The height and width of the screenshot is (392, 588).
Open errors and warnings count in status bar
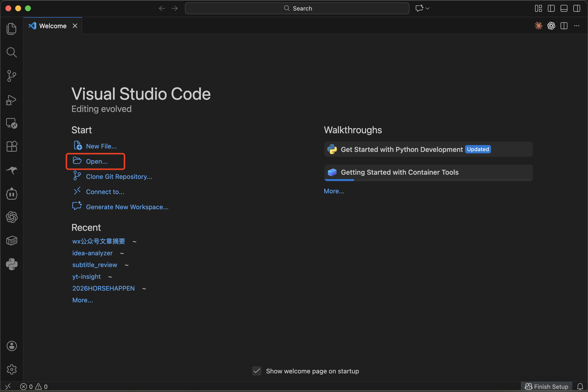(x=34, y=387)
